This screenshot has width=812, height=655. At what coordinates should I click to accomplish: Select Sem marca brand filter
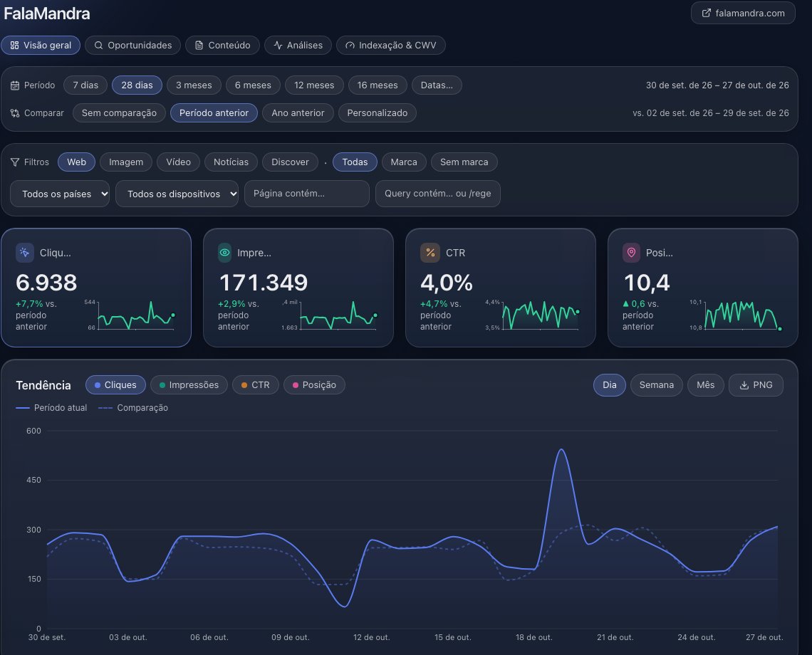click(x=464, y=162)
